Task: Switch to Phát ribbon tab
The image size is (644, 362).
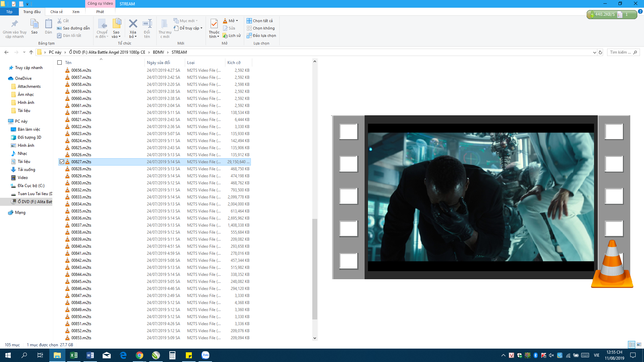Action: [x=100, y=12]
